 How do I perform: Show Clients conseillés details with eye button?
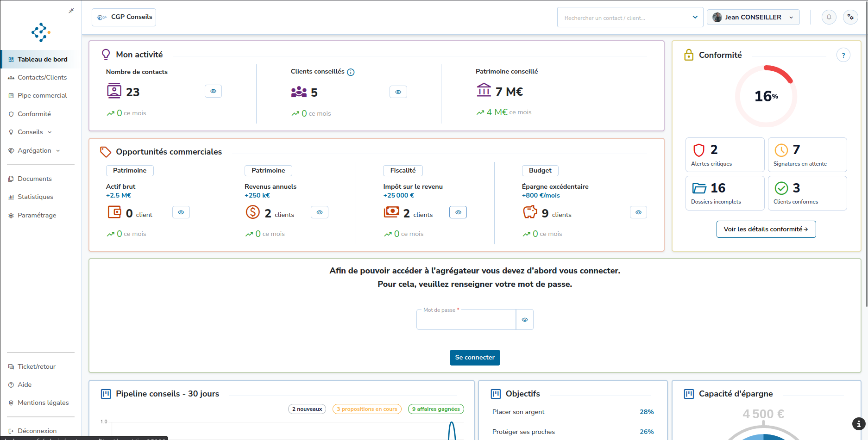pyautogui.click(x=398, y=92)
